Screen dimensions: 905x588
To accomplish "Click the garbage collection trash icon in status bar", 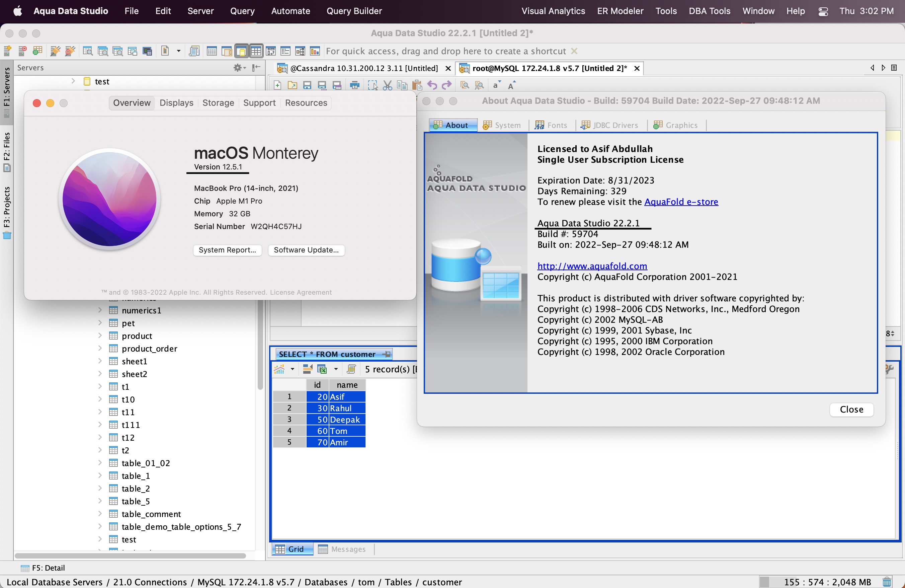I will [887, 582].
